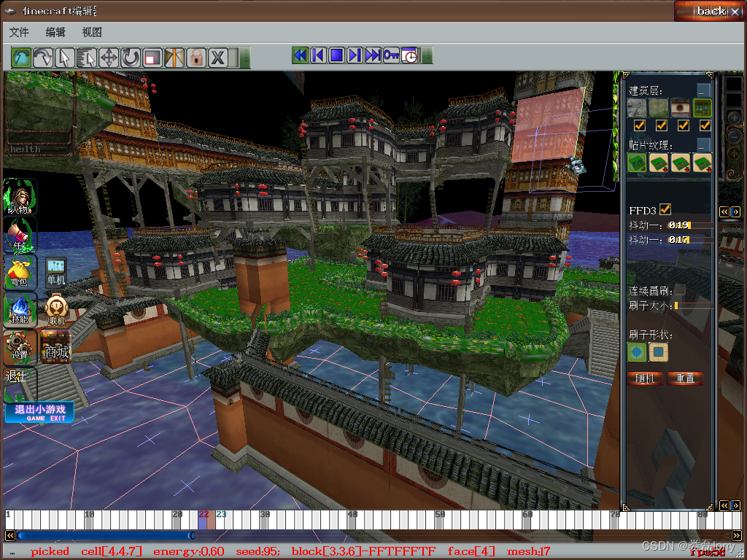Open the 视图 menu

[x=92, y=32]
